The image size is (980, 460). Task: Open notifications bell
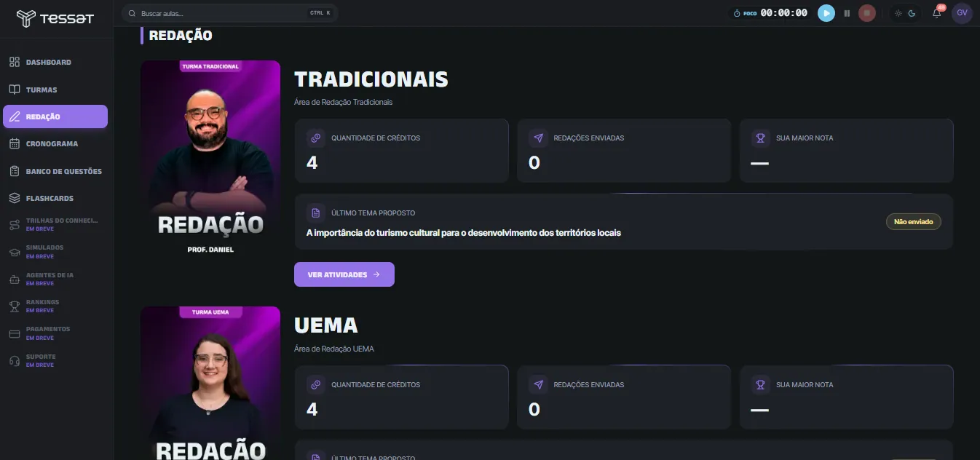937,13
